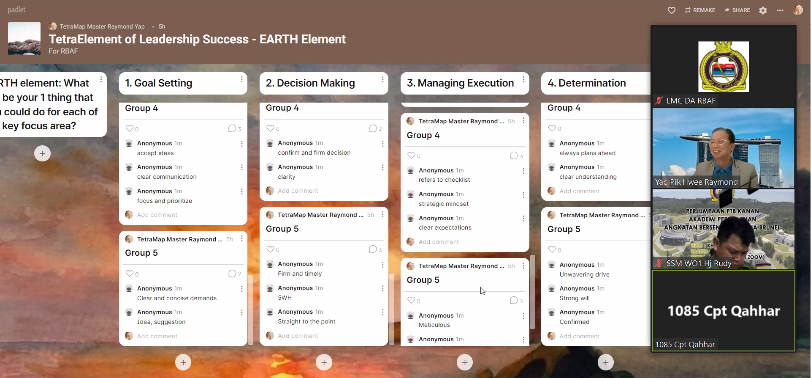Open comments icon on Group 5 Managing Execution
Image resolution: width=811 pixels, height=378 pixels.
point(514,300)
